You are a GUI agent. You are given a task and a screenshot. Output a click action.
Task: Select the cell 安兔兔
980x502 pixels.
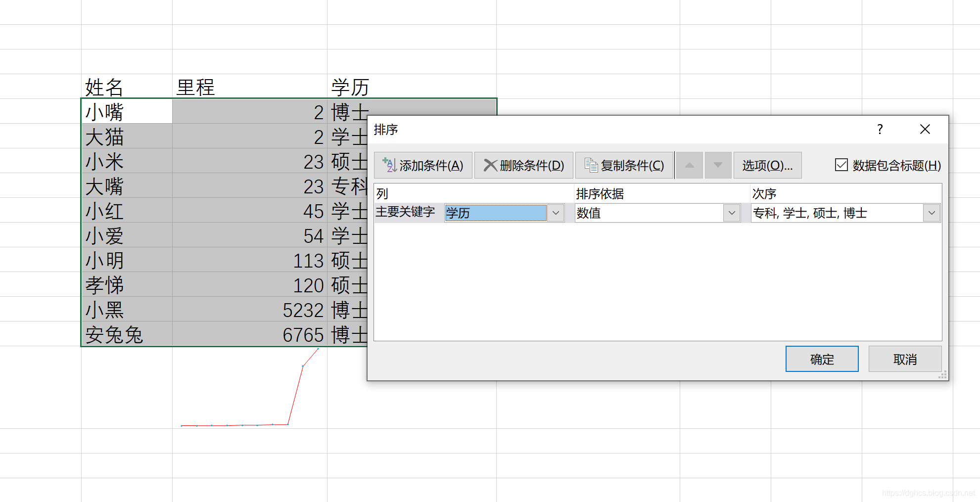(x=127, y=334)
